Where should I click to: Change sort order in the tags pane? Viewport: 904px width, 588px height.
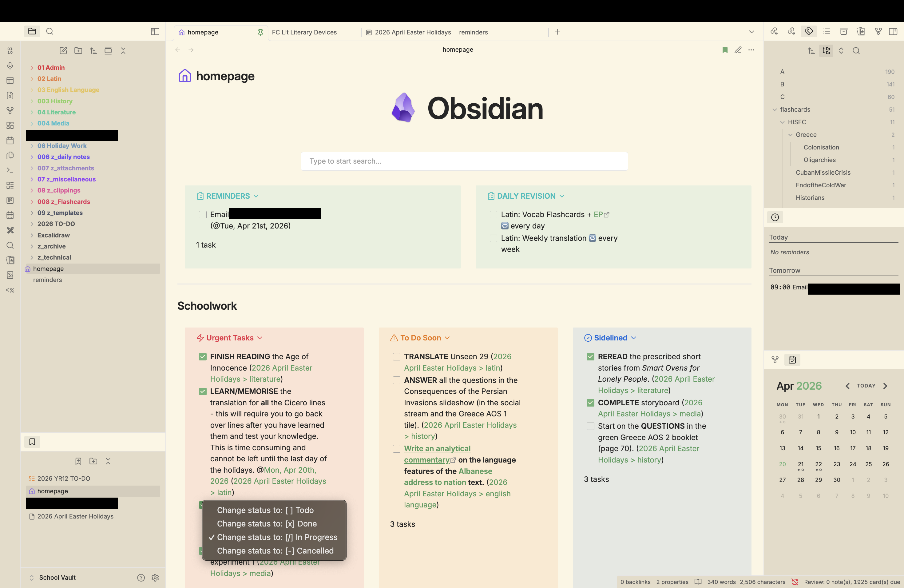click(x=811, y=50)
